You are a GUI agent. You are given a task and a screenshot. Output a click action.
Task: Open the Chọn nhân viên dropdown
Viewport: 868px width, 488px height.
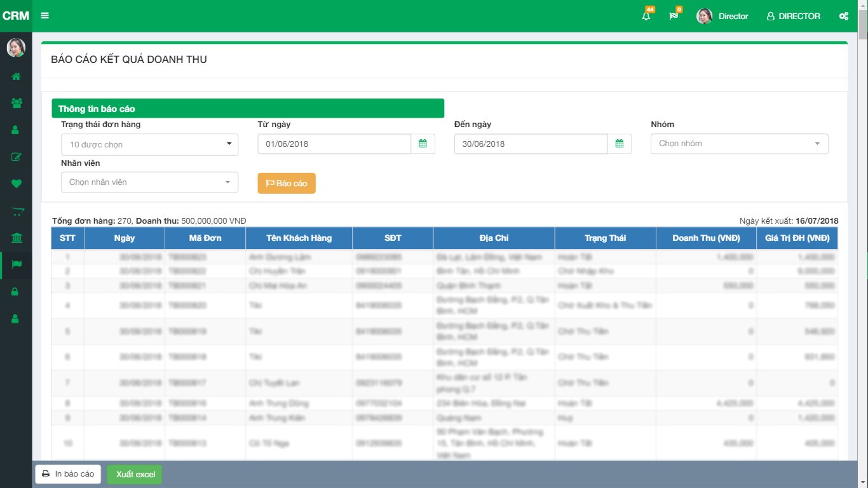[x=149, y=182]
